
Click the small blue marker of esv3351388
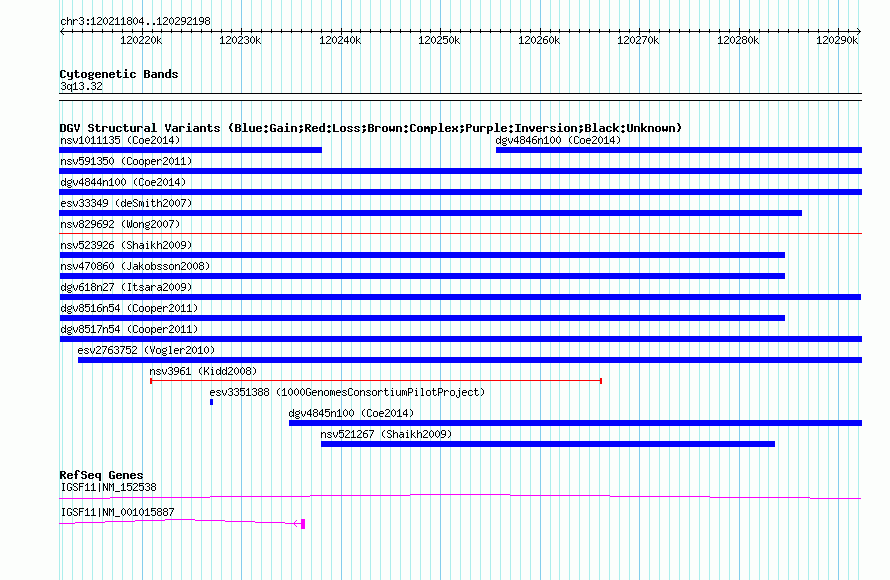click(x=212, y=402)
